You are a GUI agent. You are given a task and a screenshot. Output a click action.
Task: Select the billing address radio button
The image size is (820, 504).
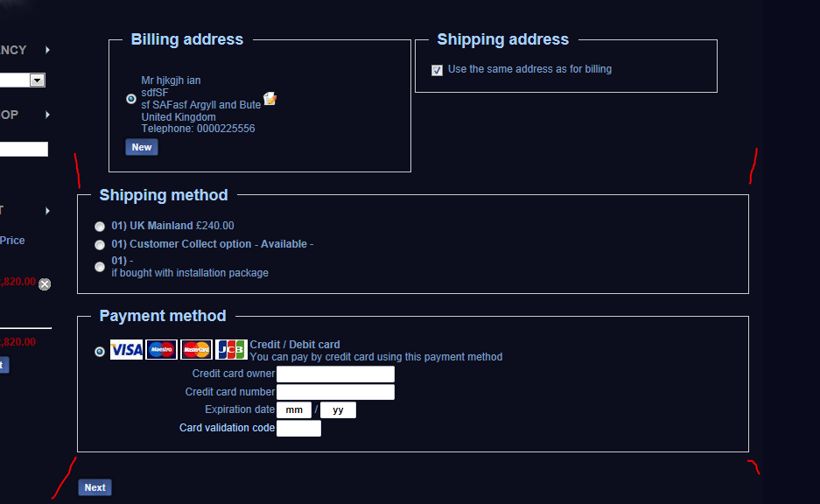131,99
